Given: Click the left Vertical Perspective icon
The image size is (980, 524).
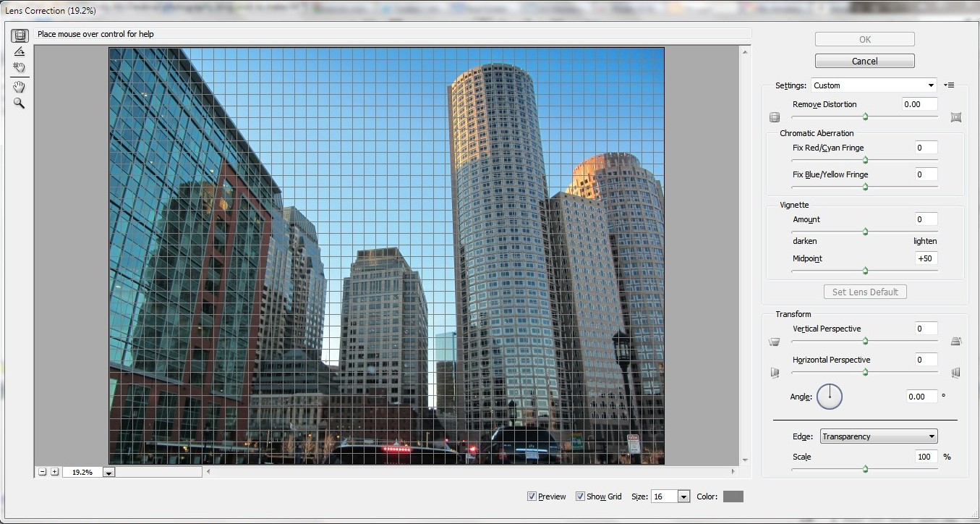Looking at the screenshot, I should click(775, 342).
